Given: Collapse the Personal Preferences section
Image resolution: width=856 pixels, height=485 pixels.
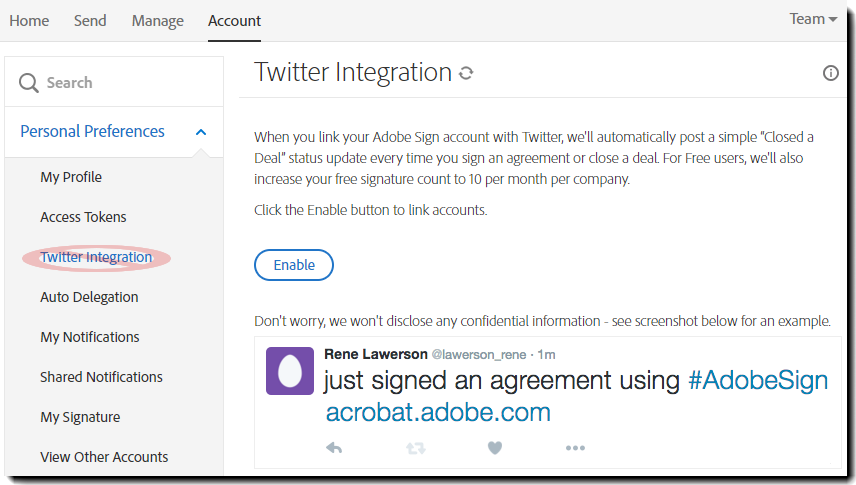Looking at the screenshot, I should point(201,132).
